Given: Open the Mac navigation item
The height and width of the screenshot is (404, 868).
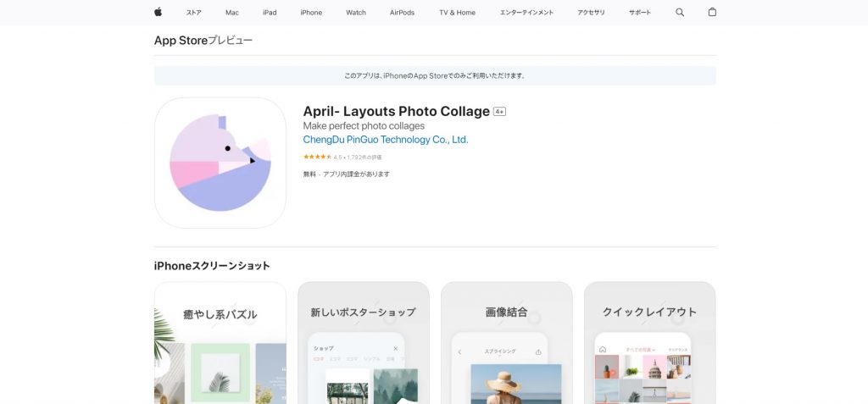Looking at the screenshot, I should pos(232,13).
